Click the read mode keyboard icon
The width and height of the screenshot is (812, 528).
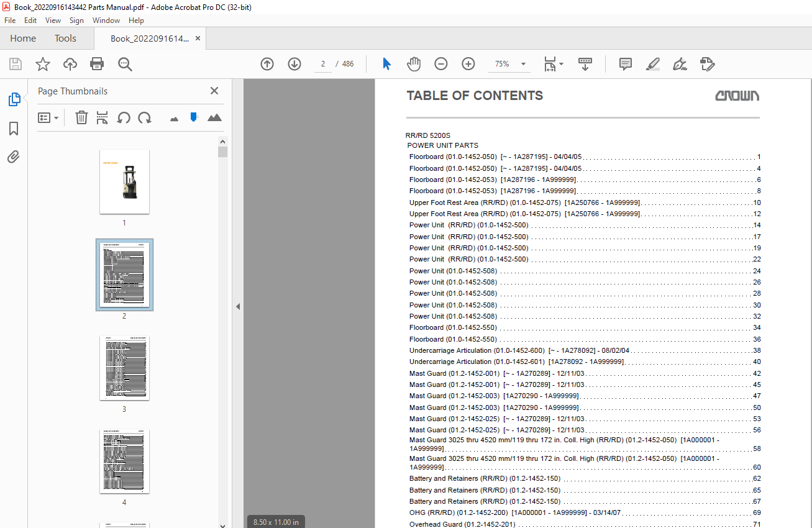coord(585,64)
